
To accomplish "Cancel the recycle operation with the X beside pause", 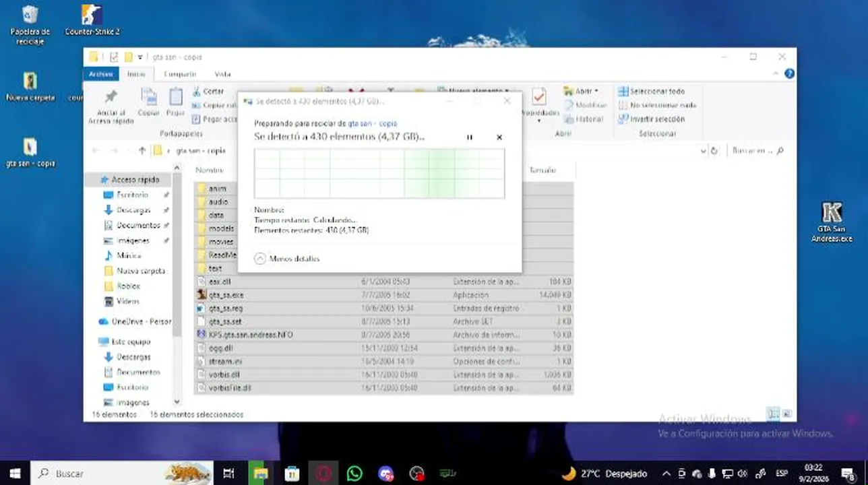I will [499, 137].
